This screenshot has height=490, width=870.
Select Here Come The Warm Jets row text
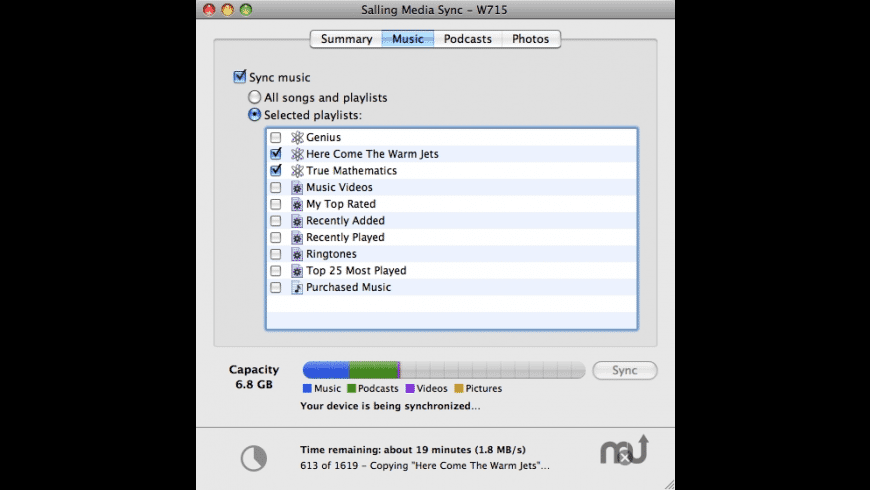pyautogui.click(x=372, y=154)
